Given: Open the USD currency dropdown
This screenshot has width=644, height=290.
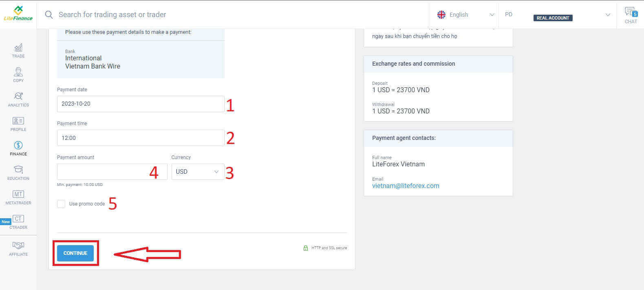Looking at the screenshot, I should pyautogui.click(x=198, y=172).
